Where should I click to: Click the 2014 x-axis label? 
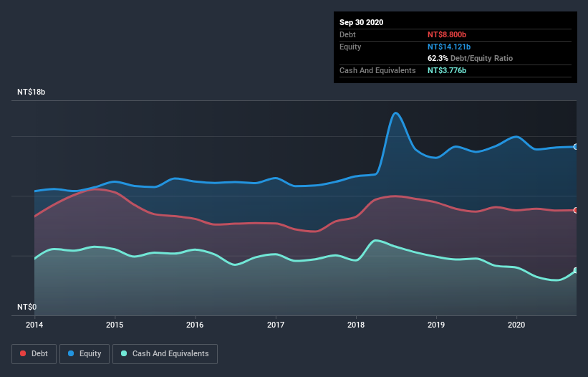(x=34, y=325)
